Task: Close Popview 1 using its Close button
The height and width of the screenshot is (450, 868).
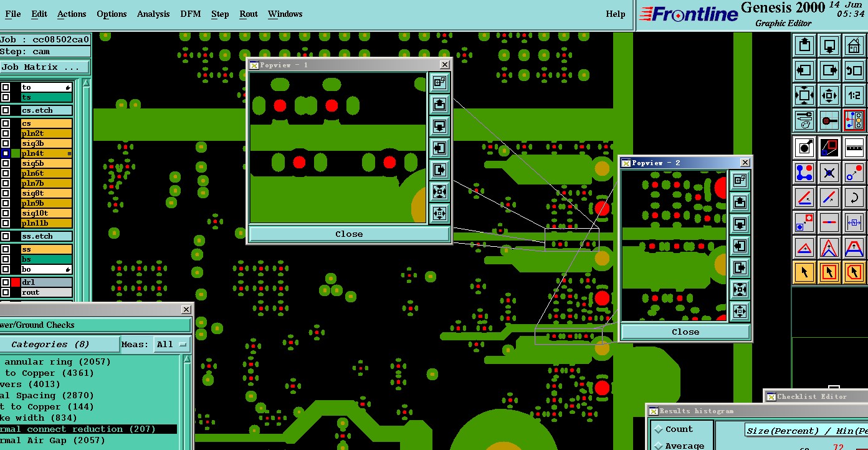Action: point(349,234)
